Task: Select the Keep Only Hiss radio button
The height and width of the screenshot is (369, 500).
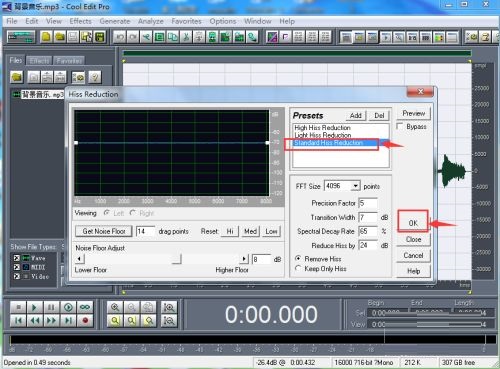Action: coord(298,268)
